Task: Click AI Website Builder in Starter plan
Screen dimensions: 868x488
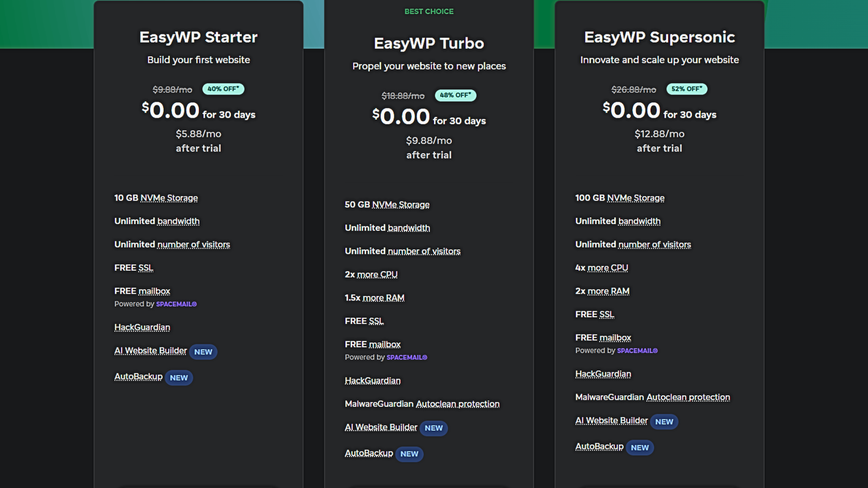Action: (x=150, y=351)
